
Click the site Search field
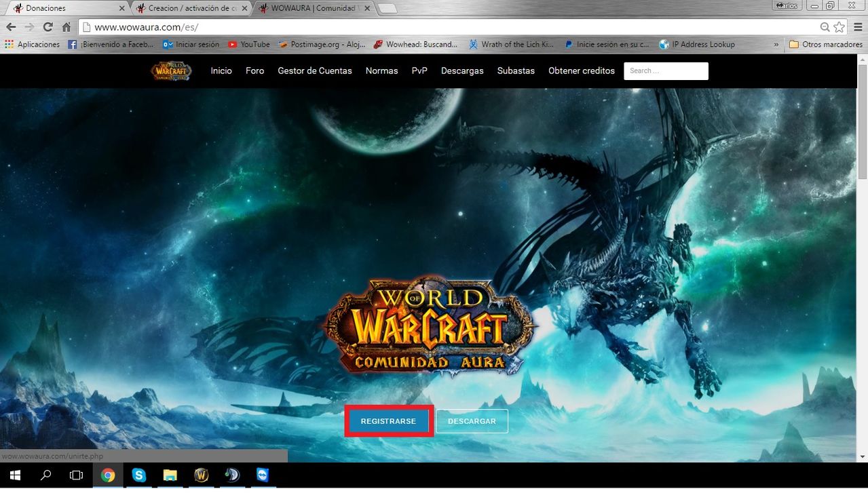click(x=666, y=71)
